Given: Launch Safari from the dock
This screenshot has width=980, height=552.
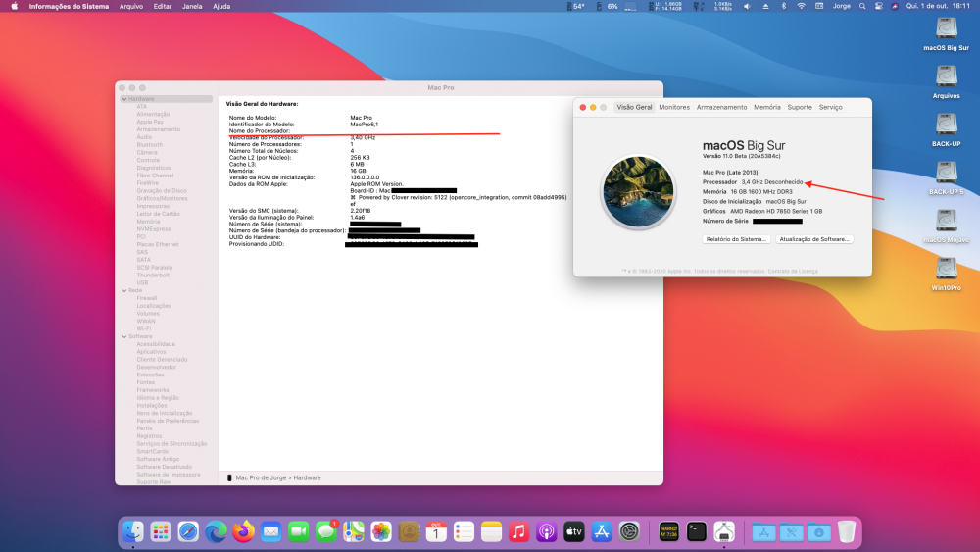Looking at the screenshot, I should coord(188,532).
